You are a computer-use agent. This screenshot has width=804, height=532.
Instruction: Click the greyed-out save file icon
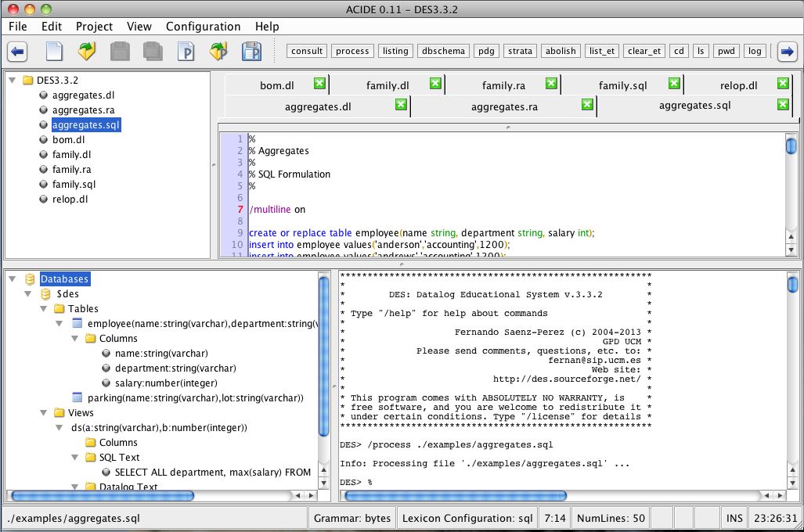click(x=120, y=52)
